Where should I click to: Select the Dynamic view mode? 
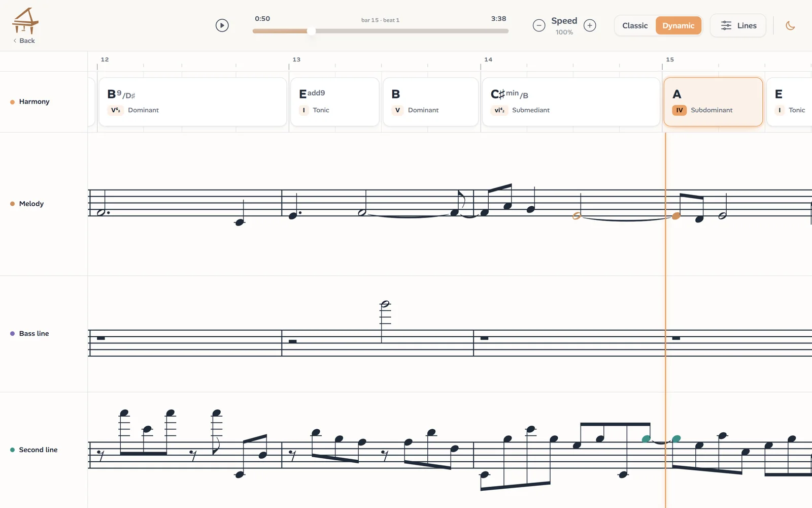tap(678, 25)
